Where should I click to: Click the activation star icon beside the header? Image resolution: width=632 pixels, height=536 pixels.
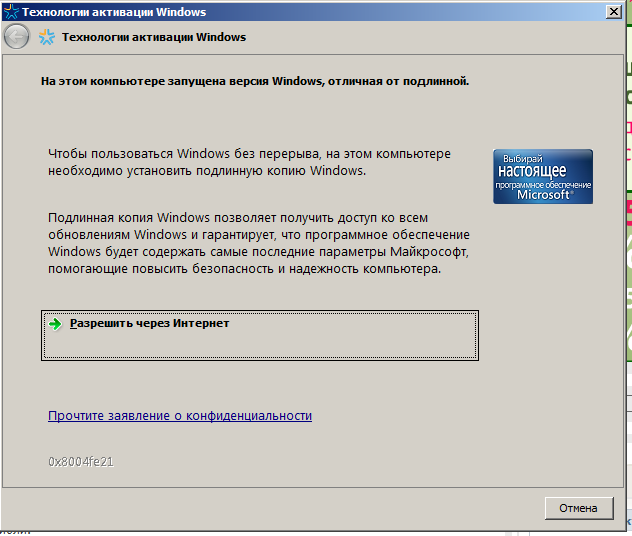tap(46, 37)
